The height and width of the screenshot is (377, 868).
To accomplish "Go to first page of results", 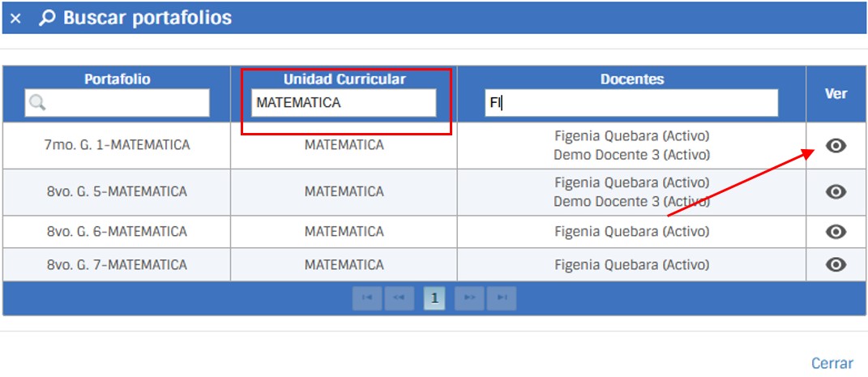I will (366, 298).
